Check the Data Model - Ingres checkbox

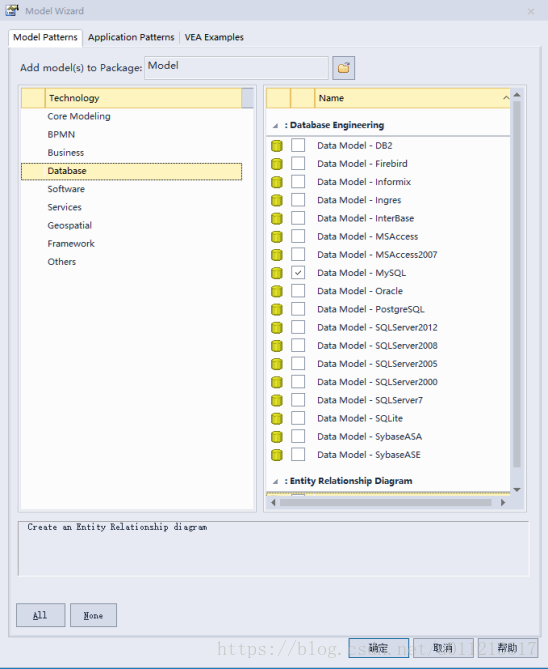point(298,200)
